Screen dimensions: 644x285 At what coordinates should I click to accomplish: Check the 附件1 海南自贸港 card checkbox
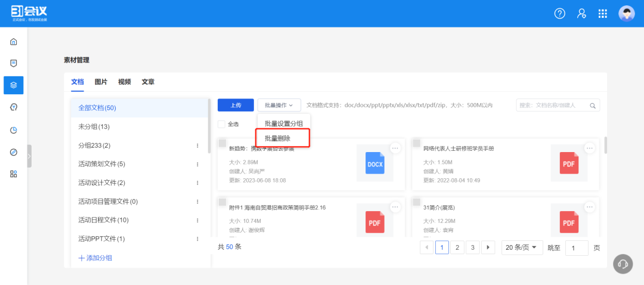pos(222,202)
